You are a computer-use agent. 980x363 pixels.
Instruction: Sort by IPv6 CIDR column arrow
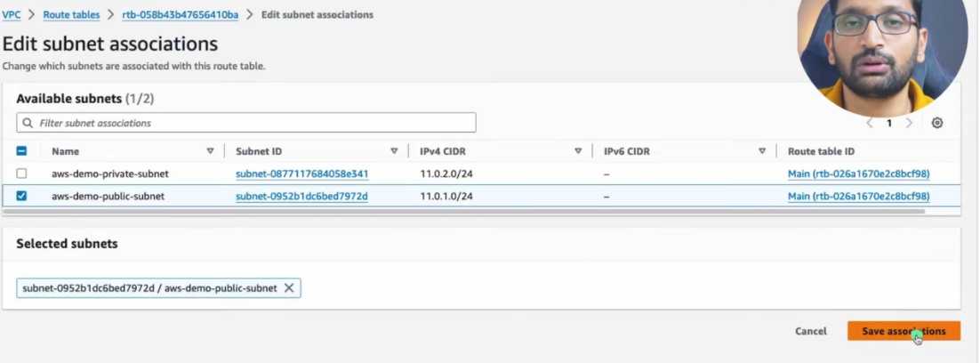click(762, 151)
